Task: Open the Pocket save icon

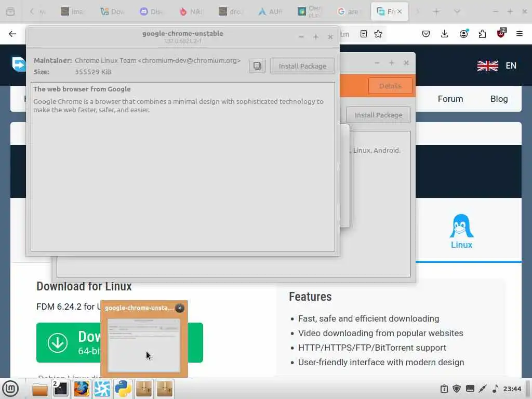Action: click(426, 34)
